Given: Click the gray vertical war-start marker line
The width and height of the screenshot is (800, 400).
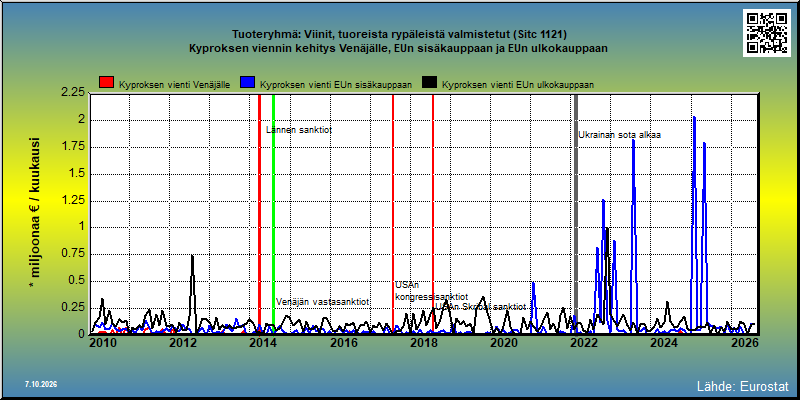Looking at the screenshot, I should pos(576,214).
